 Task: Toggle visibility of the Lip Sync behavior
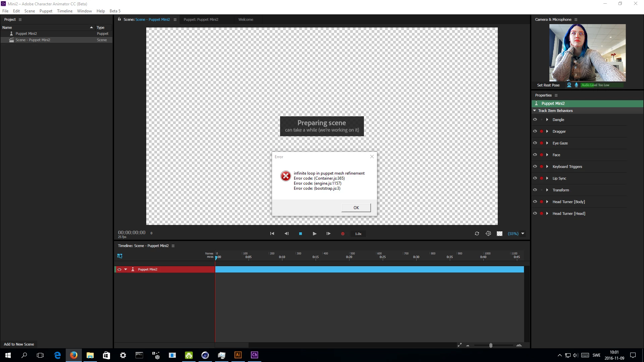(x=535, y=178)
